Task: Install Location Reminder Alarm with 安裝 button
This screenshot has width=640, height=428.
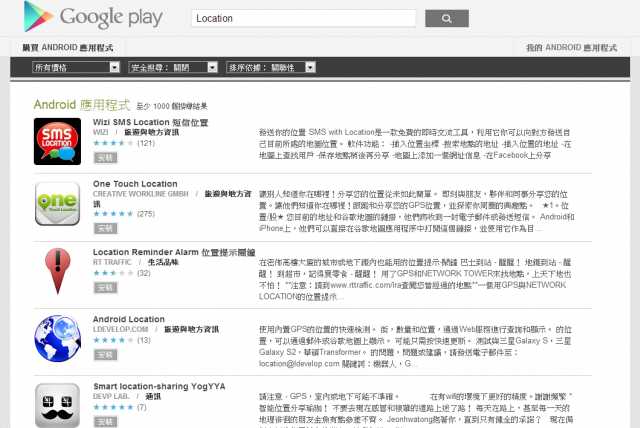Action: 106,288
